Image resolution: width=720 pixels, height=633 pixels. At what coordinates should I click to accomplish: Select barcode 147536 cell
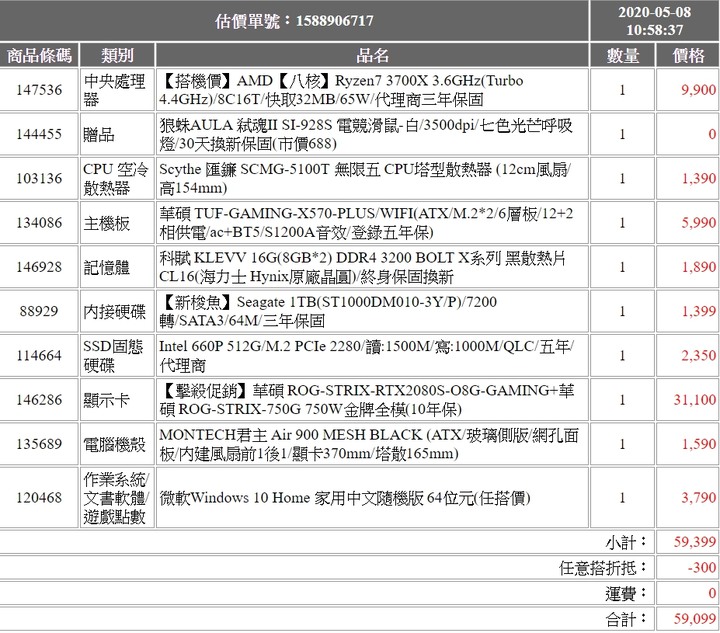39,90
